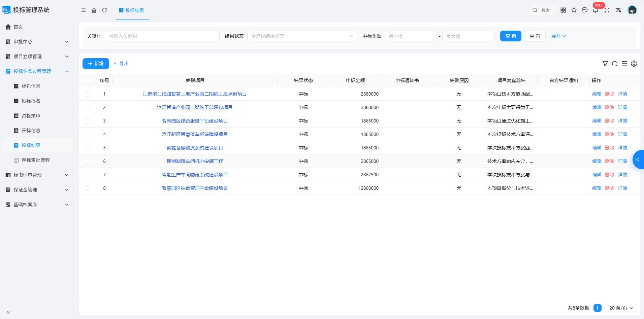Toggle the hamburger menu collapse icon
Viewport: 644px width, 319px height.
(84, 10)
